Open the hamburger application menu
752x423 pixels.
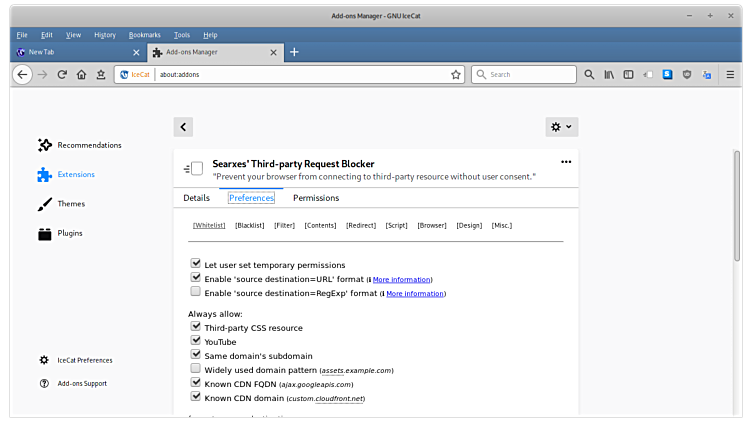[x=728, y=74]
